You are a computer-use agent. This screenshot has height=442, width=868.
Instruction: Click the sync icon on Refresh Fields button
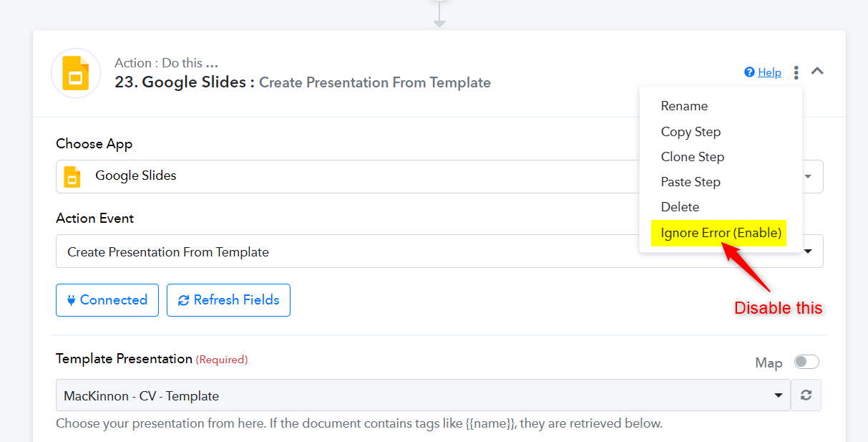click(184, 300)
